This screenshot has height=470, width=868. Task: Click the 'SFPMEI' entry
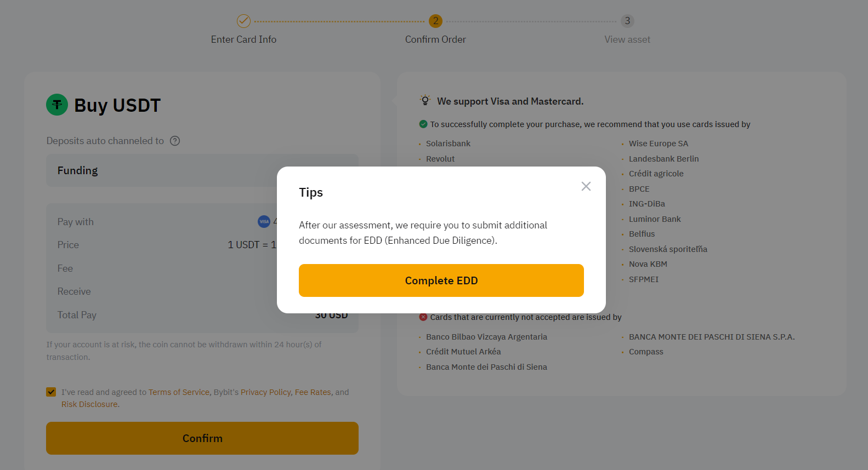pos(644,279)
